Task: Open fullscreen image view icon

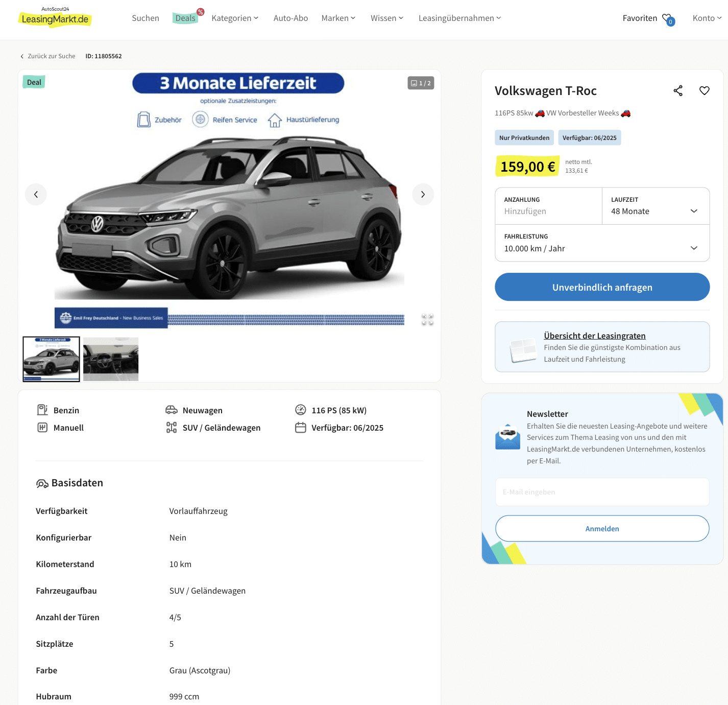Action: 427,320
